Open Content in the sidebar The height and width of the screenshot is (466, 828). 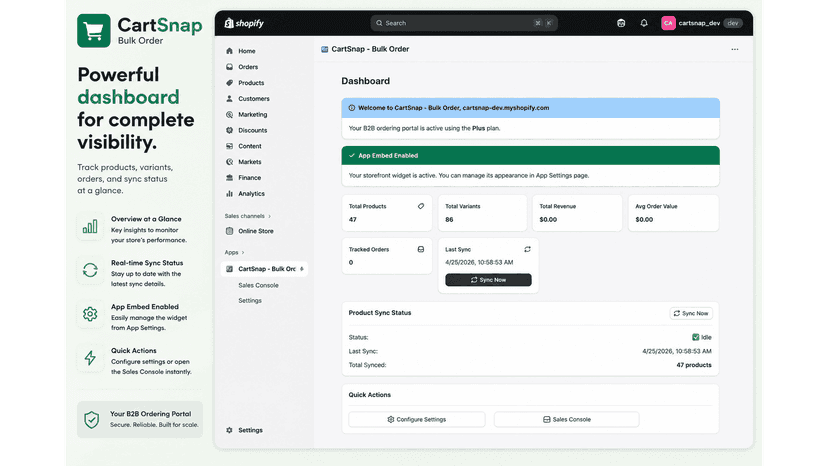250,146
